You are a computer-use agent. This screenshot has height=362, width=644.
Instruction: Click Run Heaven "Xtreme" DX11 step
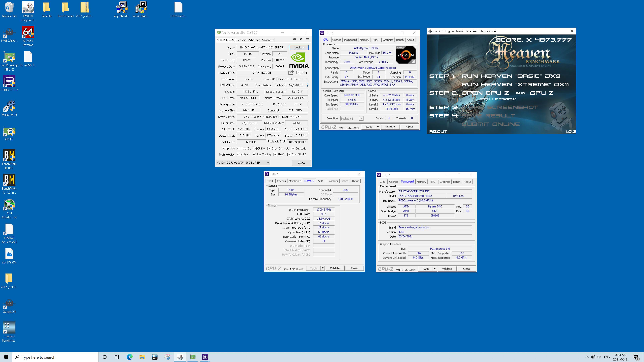pos(515,84)
